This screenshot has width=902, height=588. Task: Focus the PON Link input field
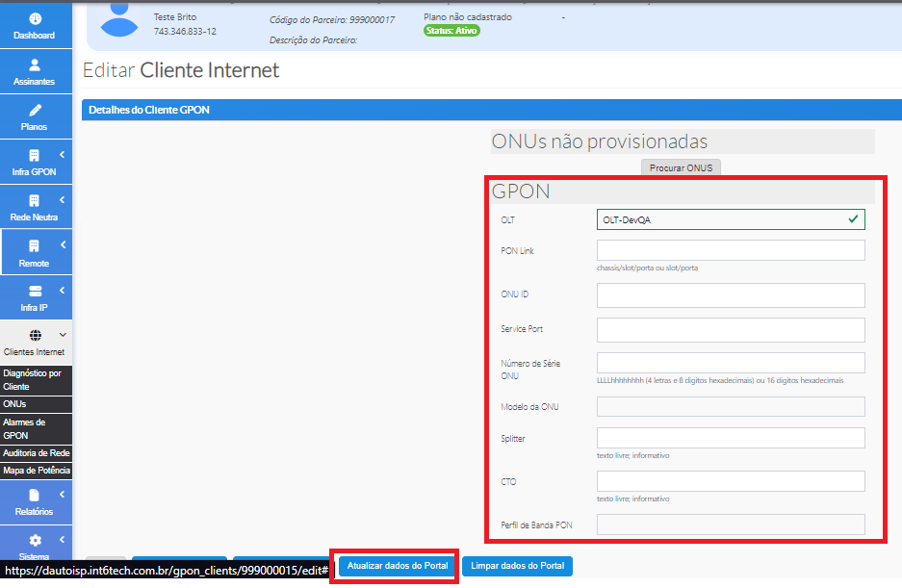(730, 250)
